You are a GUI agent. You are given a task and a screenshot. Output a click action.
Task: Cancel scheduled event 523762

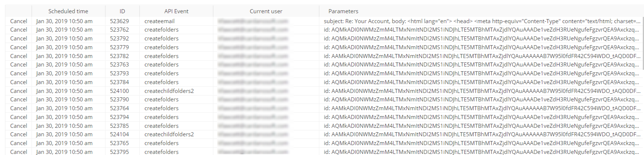[x=18, y=30]
